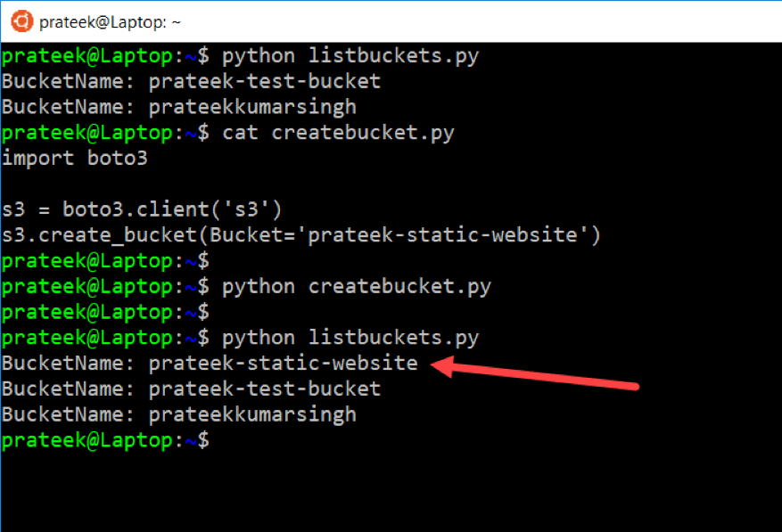Click the last 'BucketName: prateekkumarsingh' output line
The width and height of the screenshot is (782, 532).
pos(178,414)
